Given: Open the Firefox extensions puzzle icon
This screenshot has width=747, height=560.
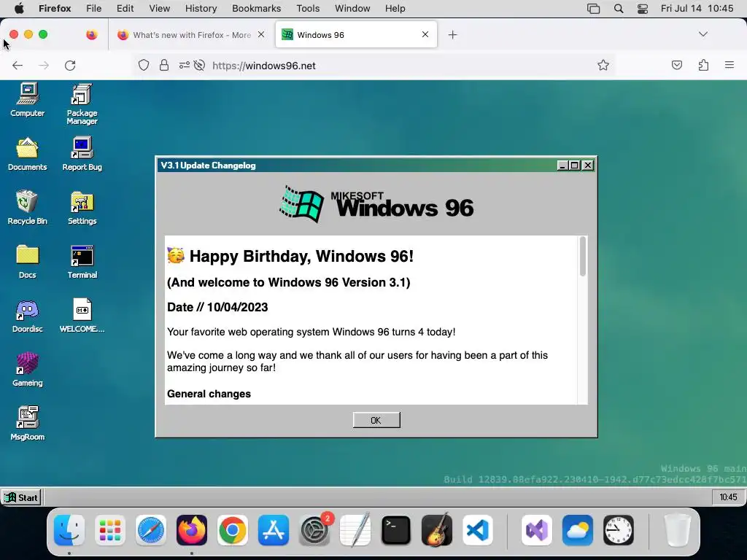Looking at the screenshot, I should tap(703, 65).
